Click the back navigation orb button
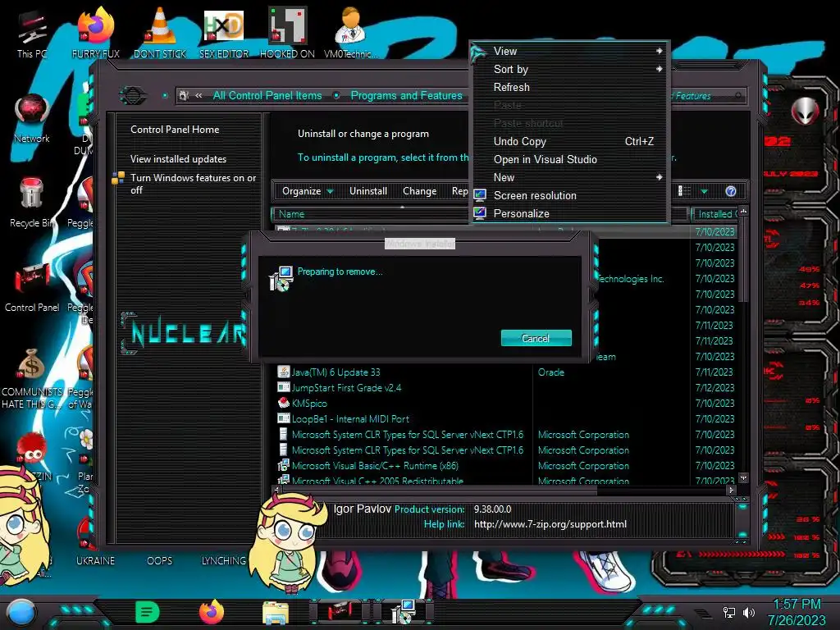 [x=133, y=96]
